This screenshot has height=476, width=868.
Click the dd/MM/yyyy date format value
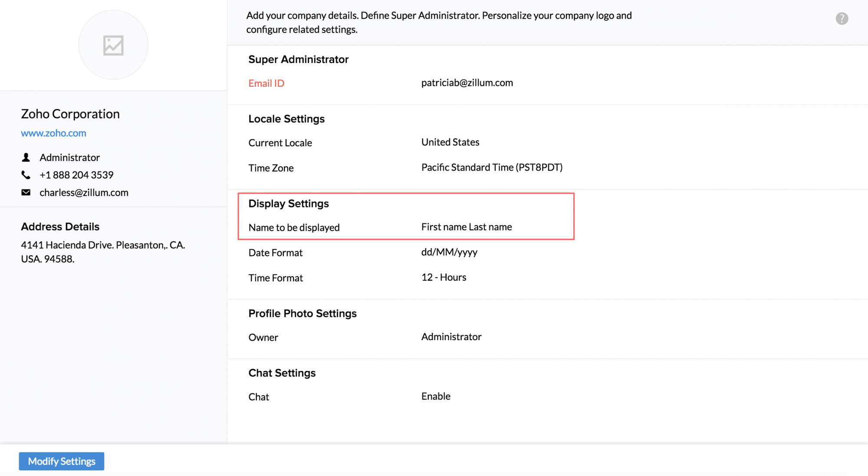tap(449, 252)
